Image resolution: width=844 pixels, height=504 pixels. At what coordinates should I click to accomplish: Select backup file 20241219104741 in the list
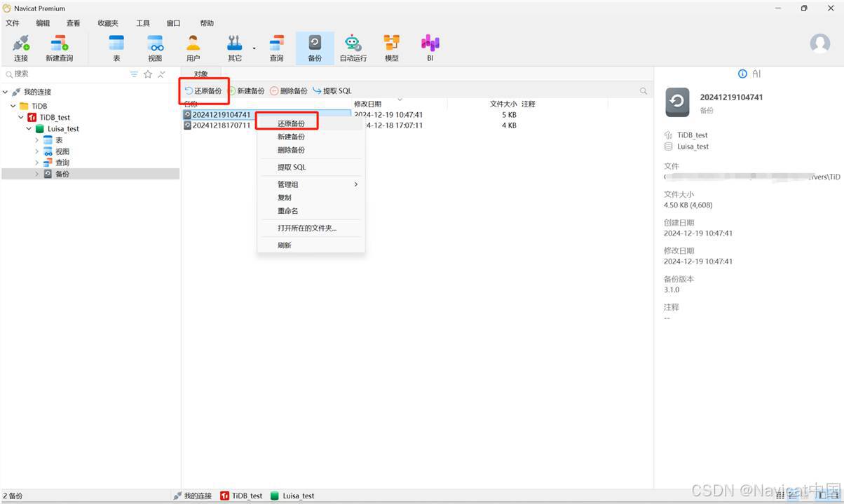click(221, 114)
